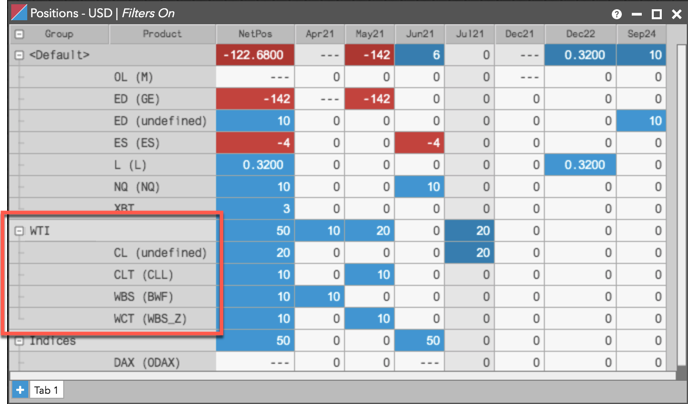
Task: Click the red-blue Positions widget logo icon
Action: tap(18, 13)
